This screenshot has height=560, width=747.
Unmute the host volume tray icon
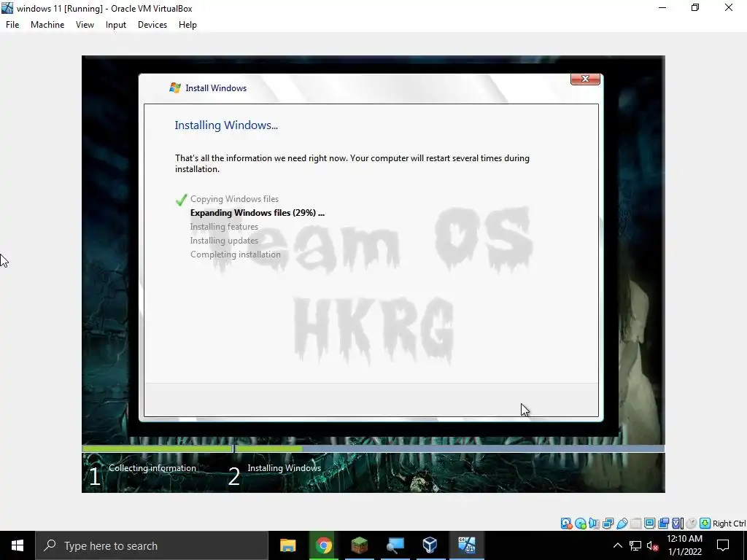coord(652,545)
